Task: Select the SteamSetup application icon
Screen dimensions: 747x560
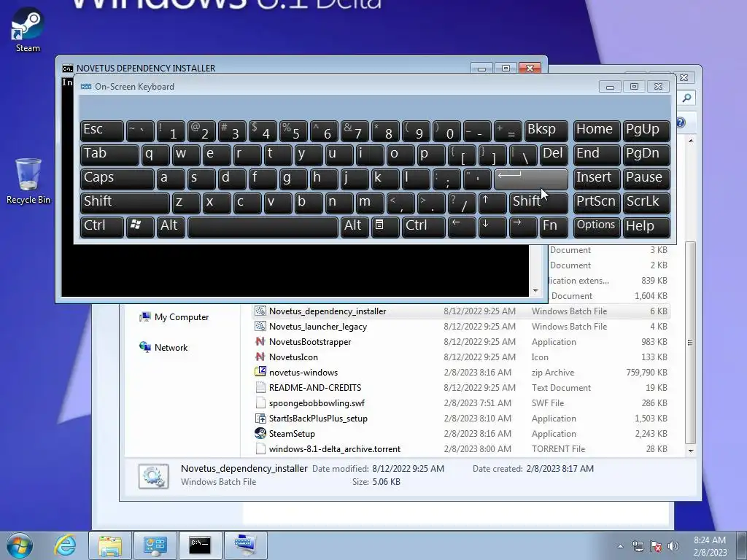Action: [260, 433]
